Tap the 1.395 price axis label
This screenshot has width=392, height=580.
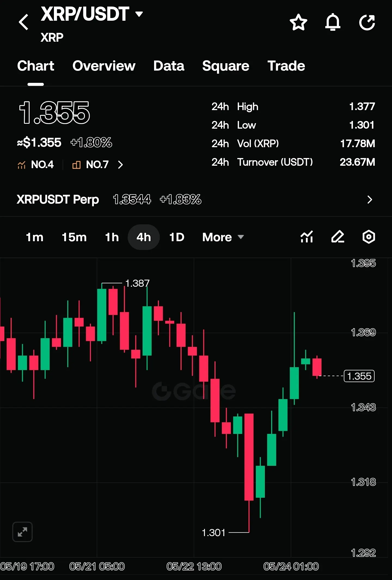363,263
